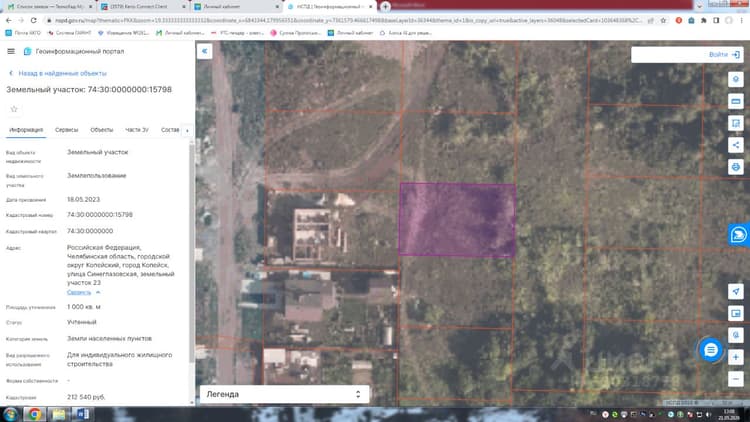The height and width of the screenshot is (422, 750).
Task: Print the map
Action: pyautogui.click(x=736, y=167)
